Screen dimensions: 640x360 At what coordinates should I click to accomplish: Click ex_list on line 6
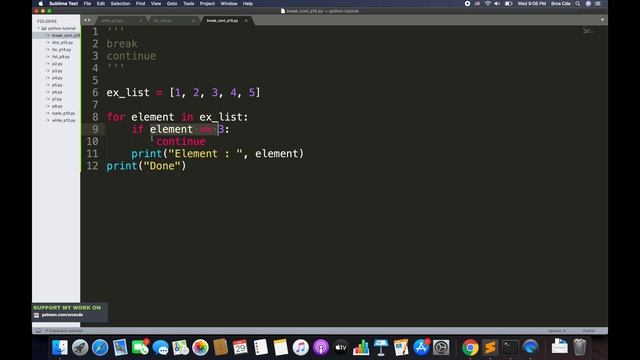(x=128, y=93)
